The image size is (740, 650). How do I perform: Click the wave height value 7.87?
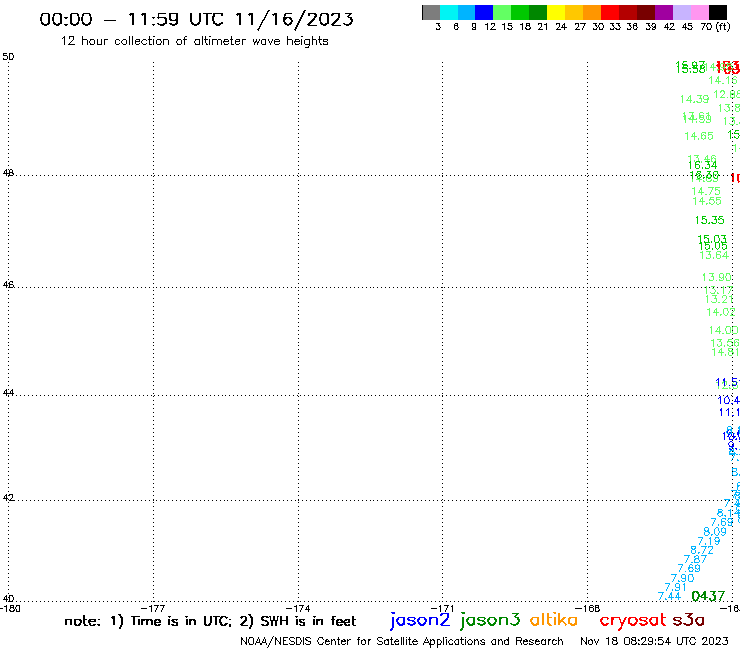pyautogui.click(x=696, y=559)
